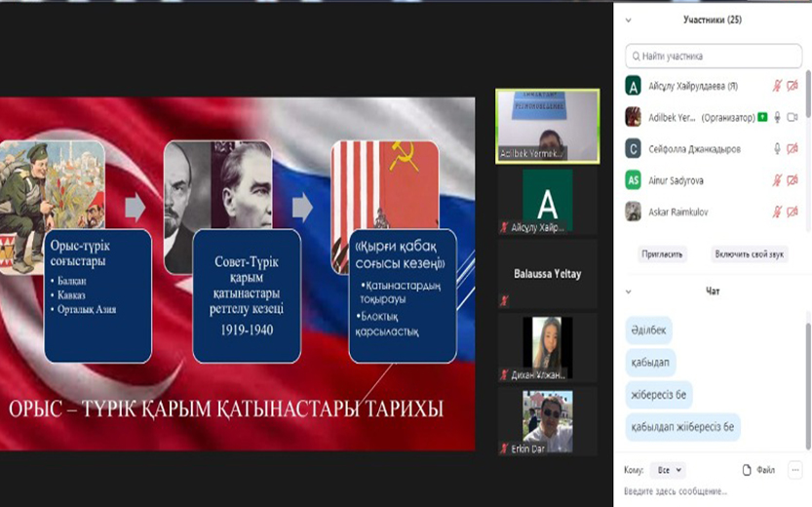Click the Совет-Түрік қарым қатынастары slide box

point(247,296)
